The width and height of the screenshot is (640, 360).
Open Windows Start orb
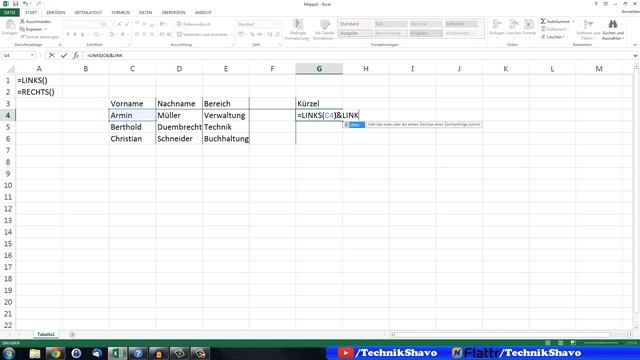click(9, 353)
